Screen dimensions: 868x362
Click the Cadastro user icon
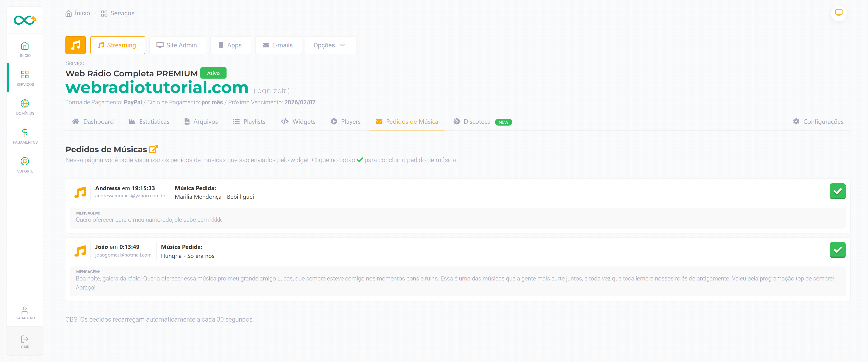tap(25, 310)
